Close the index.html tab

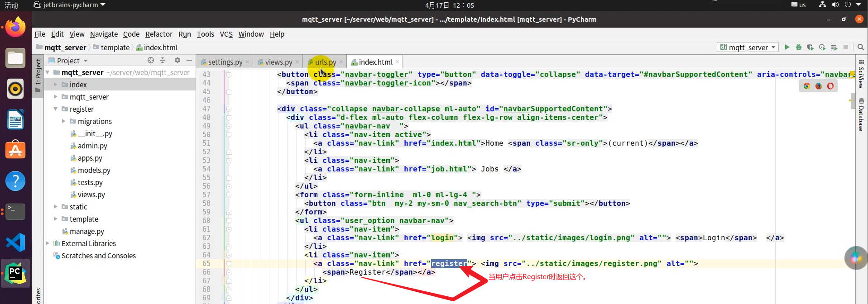point(397,62)
